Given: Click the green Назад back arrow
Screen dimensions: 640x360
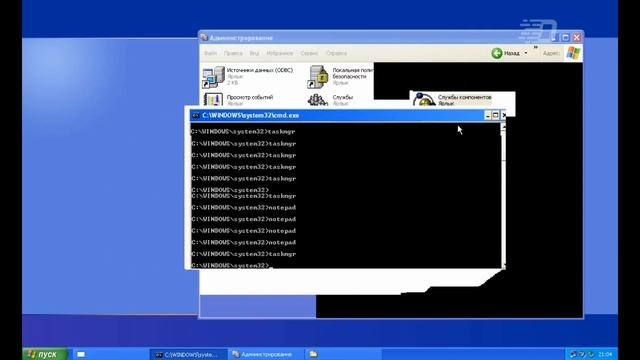Looking at the screenshot, I should click(x=497, y=53).
